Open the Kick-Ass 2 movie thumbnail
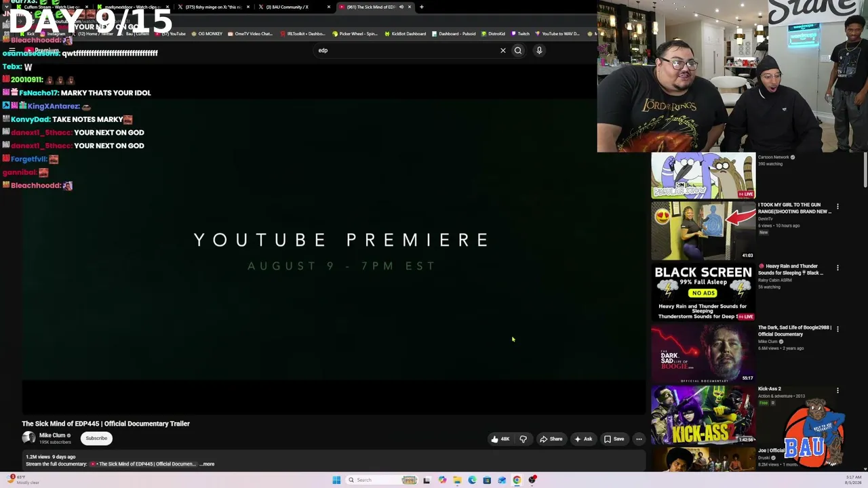Image resolution: width=868 pixels, height=488 pixels. [x=703, y=415]
